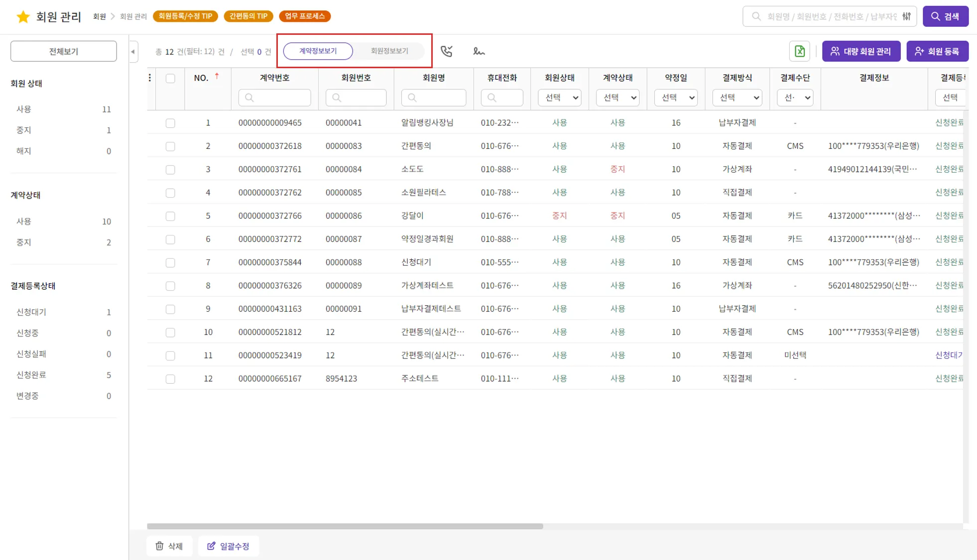Open the 약정일 filter dropdown
Viewport: 977px width, 560px height.
tap(675, 98)
